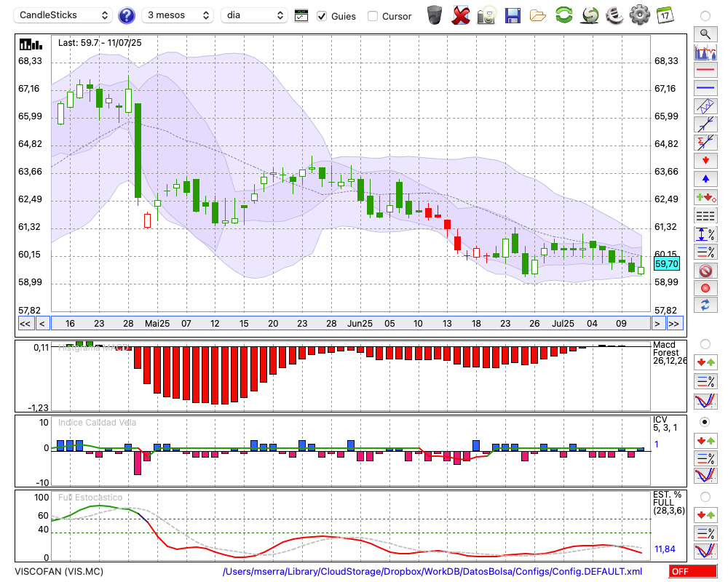Image resolution: width=728 pixels, height=582 pixels.
Task: Step chart back with < button
Action: click(41, 324)
